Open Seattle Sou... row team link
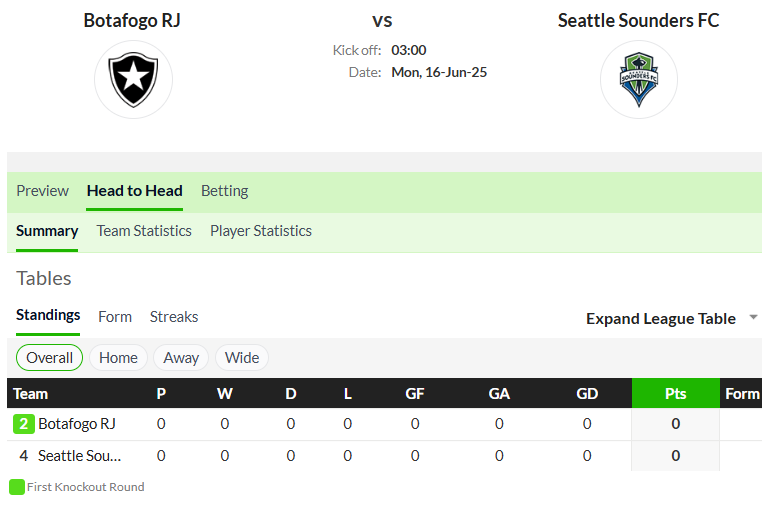Image resolution: width=762 pixels, height=513 pixels. click(x=80, y=456)
